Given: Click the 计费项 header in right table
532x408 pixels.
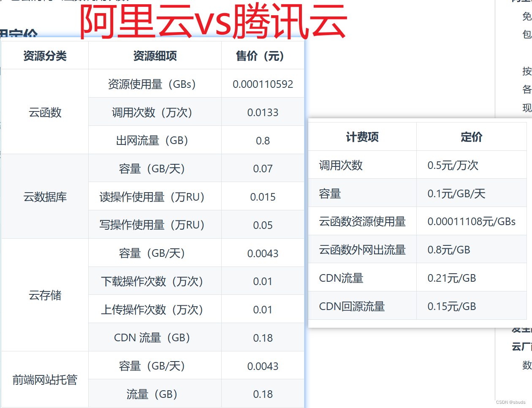Looking at the screenshot, I should [362, 137].
